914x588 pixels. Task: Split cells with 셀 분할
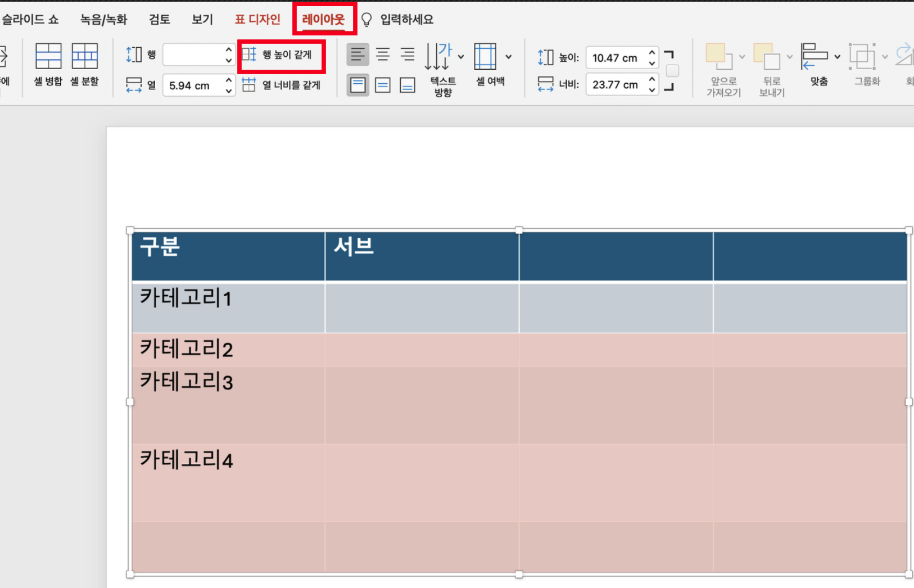pos(84,65)
